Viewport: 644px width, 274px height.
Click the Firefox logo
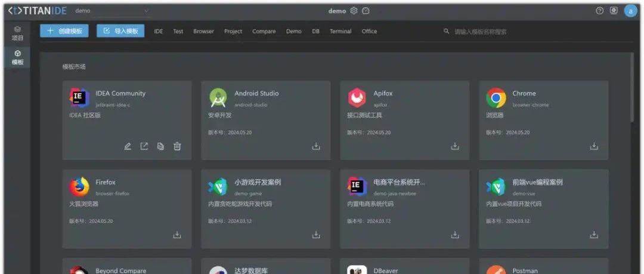pos(79,187)
